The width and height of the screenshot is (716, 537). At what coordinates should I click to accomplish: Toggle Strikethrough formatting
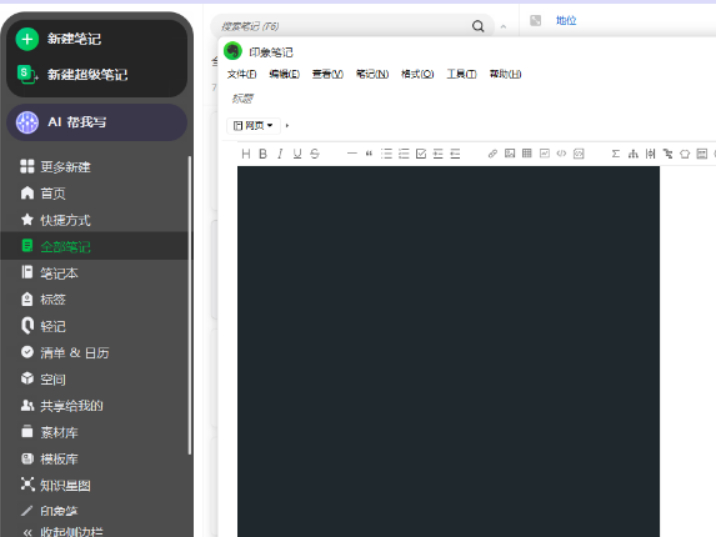[315, 154]
